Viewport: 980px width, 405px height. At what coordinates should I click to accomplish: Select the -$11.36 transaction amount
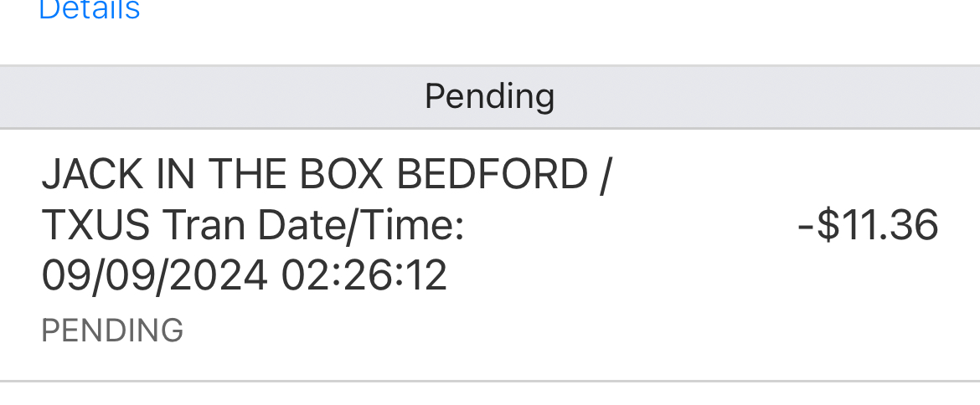pos(868,225)
